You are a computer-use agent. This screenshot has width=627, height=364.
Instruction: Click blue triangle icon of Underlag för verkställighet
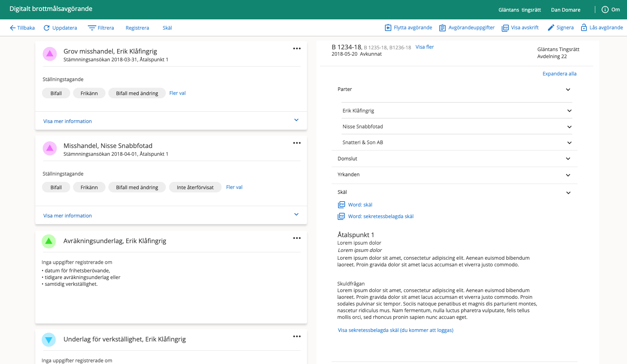[x=49, y=340]
